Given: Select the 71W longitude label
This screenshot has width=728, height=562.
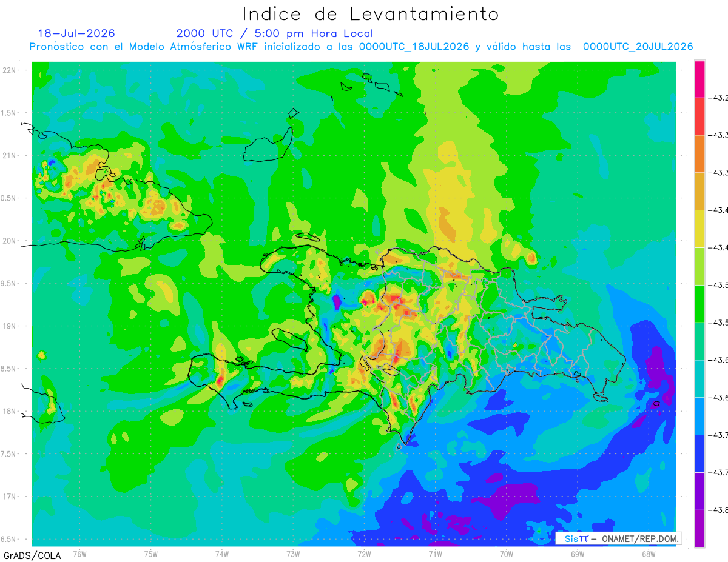Looking at the screenshot, I should click(x=435, y=554).
